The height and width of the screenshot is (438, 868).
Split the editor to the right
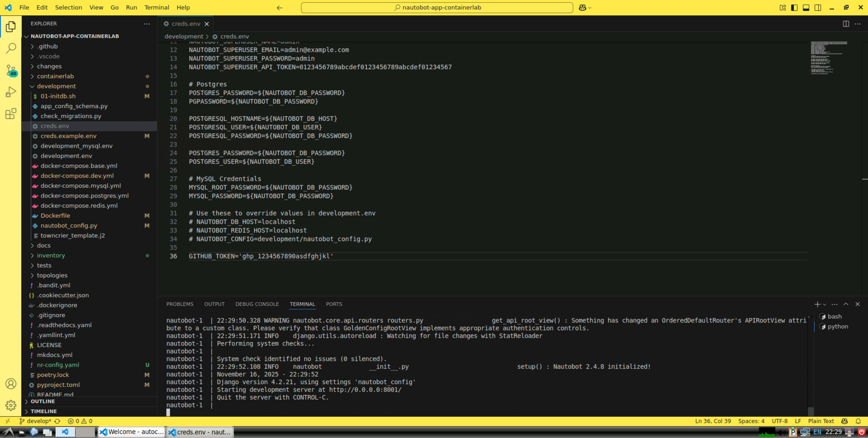click(846, 24)
